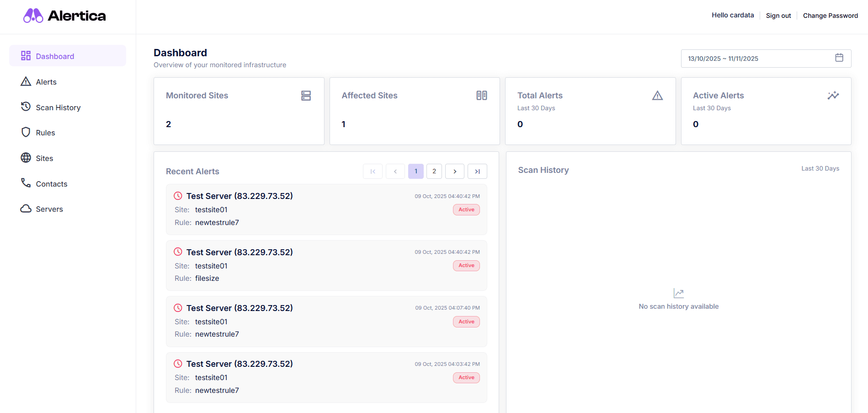The width and height of the screenshot is (868, 413).
Task: Click the Alertica logo icon
Action: click(x=33, y=16)
